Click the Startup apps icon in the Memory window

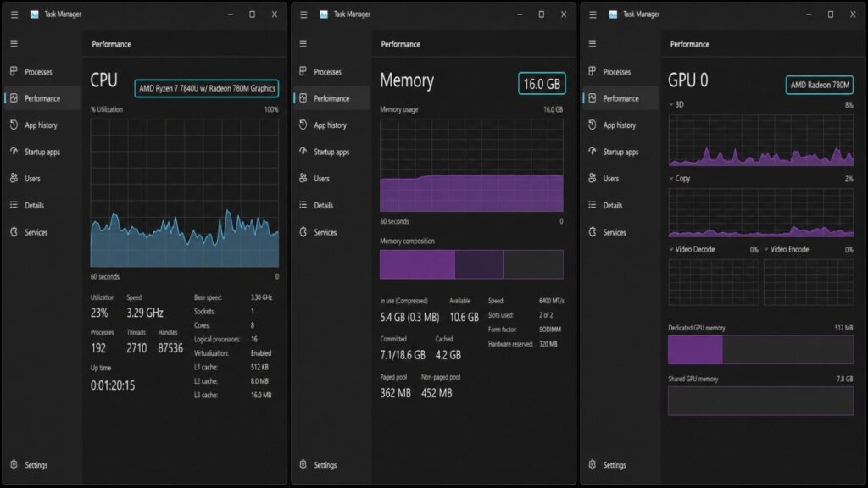coord(303,151)
